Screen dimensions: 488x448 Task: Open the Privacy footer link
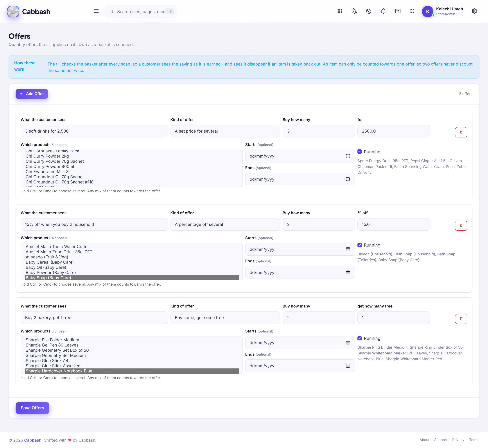point(458,440)
